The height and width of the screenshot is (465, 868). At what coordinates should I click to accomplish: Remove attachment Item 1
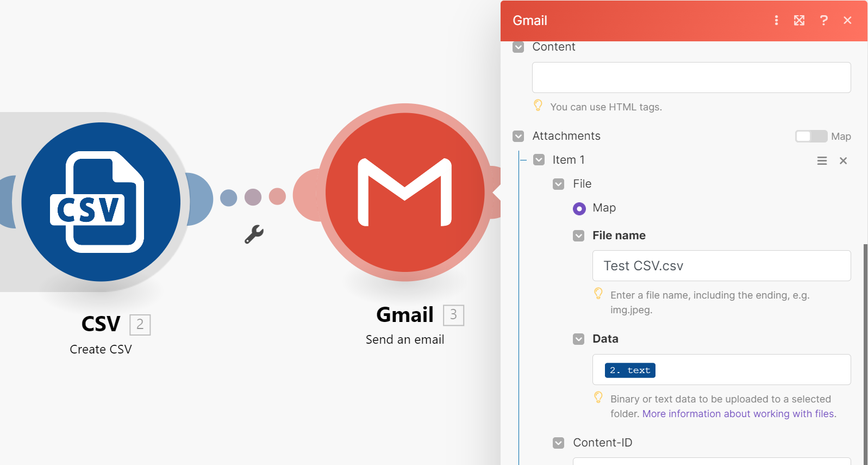(843, 161)
